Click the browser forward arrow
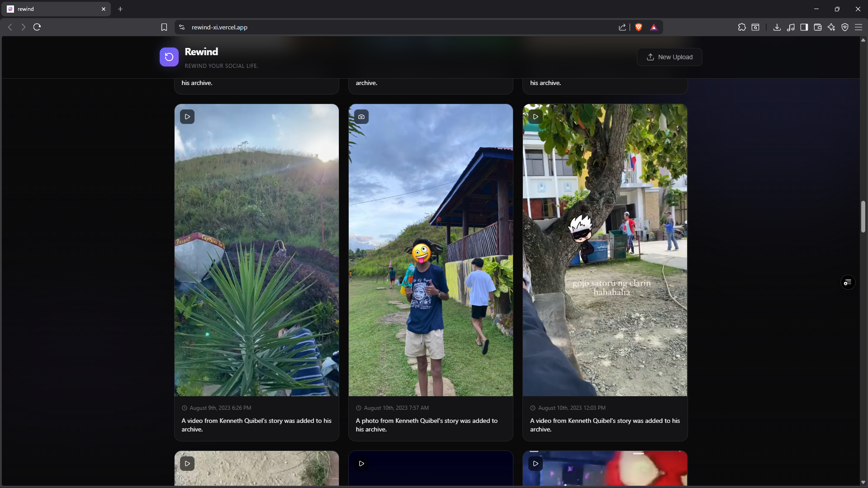The height and width of the screenshot is (488, 868). coord(23,27)
